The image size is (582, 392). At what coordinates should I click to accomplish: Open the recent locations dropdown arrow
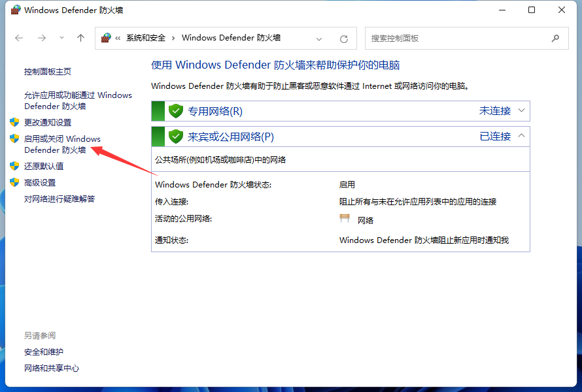tap(61, 38)
